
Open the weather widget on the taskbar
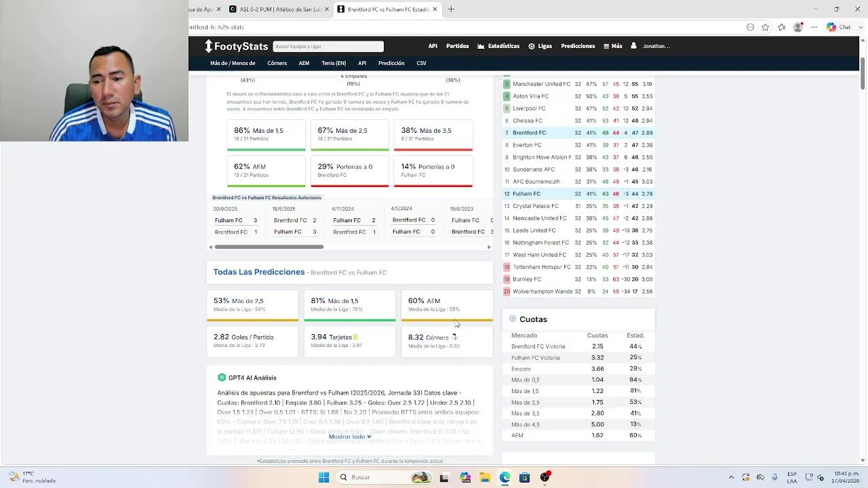tap(32, 477)
